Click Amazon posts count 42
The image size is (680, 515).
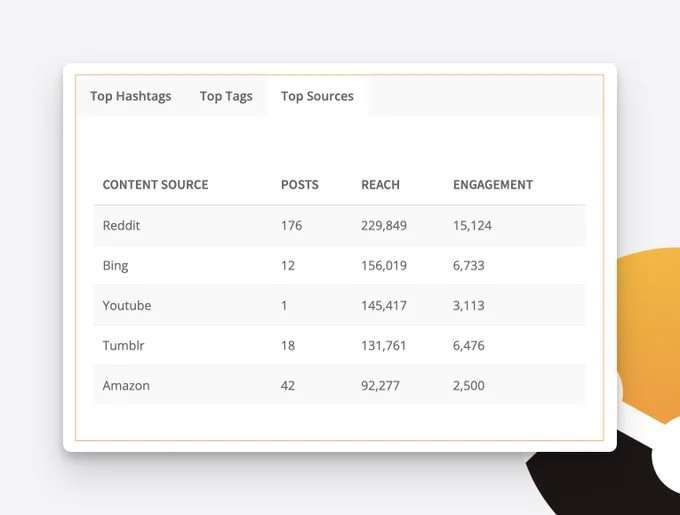288,385
